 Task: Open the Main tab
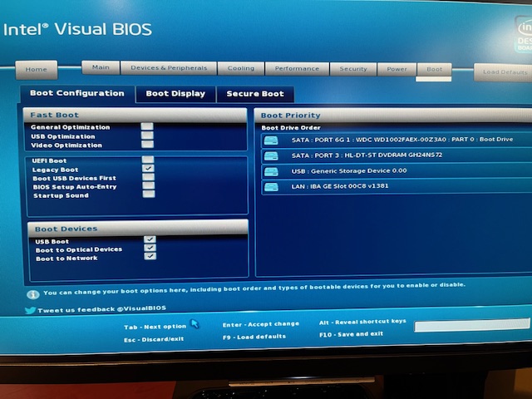click(x=101, y=67)
